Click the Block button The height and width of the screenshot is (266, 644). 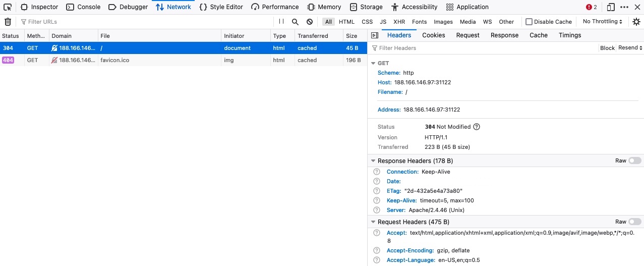coord(607,48)
